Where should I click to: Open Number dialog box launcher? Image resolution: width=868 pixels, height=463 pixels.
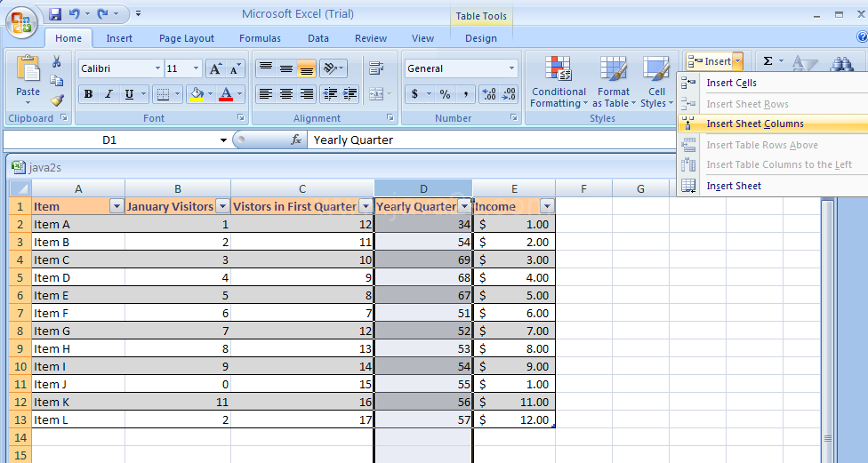pyautogui.click(x=514, y=118)
